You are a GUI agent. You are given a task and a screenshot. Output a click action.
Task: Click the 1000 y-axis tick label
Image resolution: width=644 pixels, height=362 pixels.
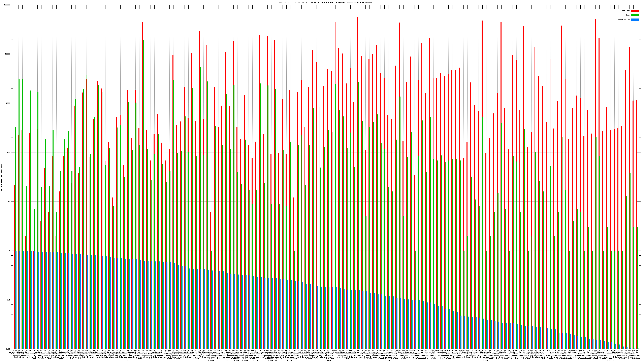point(8,103)
